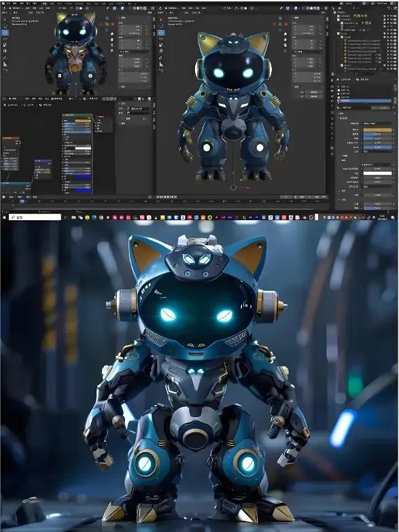Toggle camera view in right viewport
The height and width of the screenshot is (532, 399).
click(x=285, y=45)
